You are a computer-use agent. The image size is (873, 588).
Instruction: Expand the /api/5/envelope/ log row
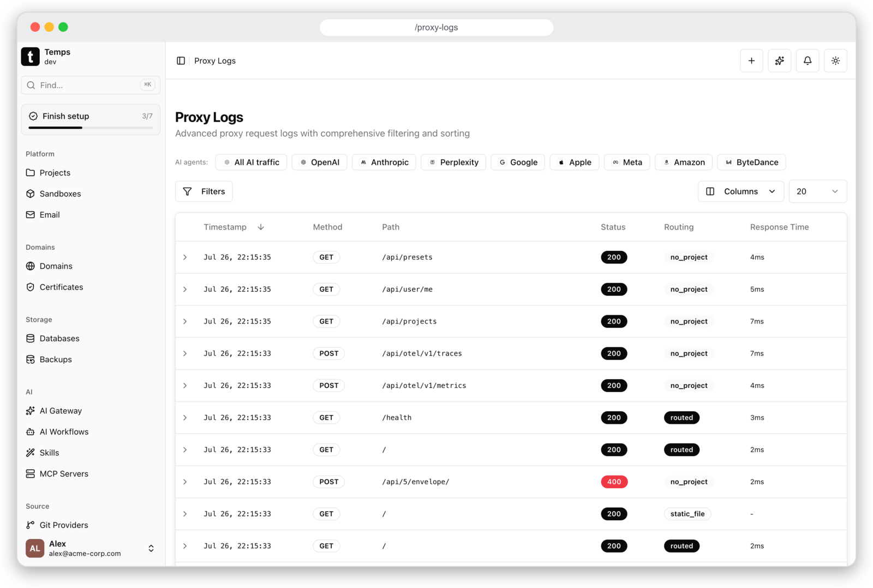[x=185, y=482]
